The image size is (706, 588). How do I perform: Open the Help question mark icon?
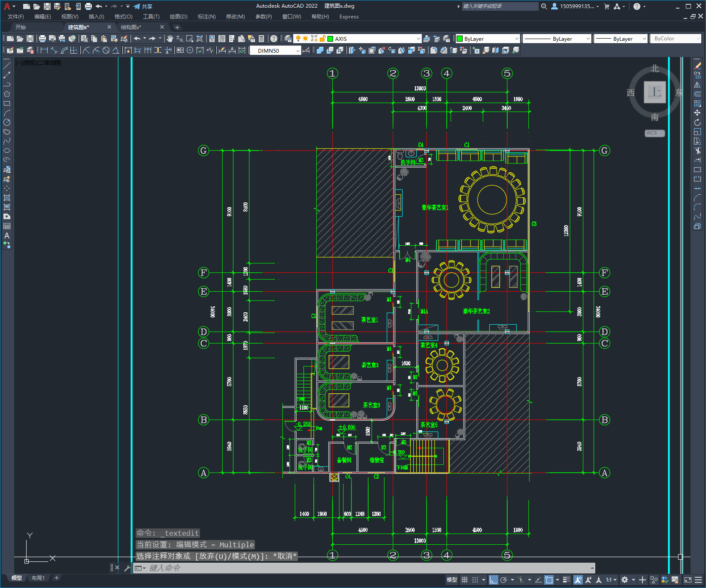pos(274,39)
